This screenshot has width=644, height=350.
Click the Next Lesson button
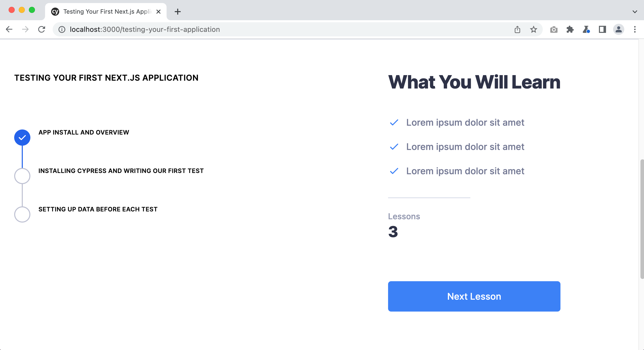point(474,296)
